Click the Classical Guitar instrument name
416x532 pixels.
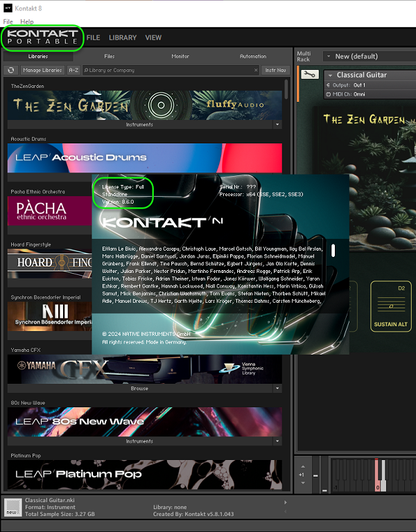click(x=362, y=75)
